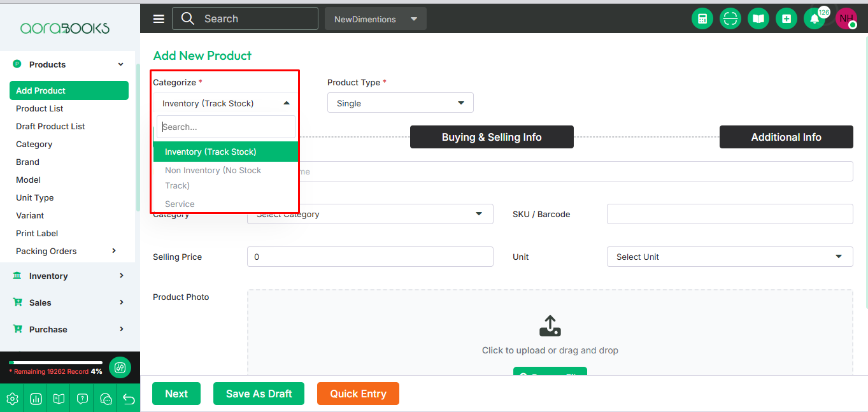
Task: Open notifications bell with 126 badge
Action: pyautogui.click(x=815, y=19)
